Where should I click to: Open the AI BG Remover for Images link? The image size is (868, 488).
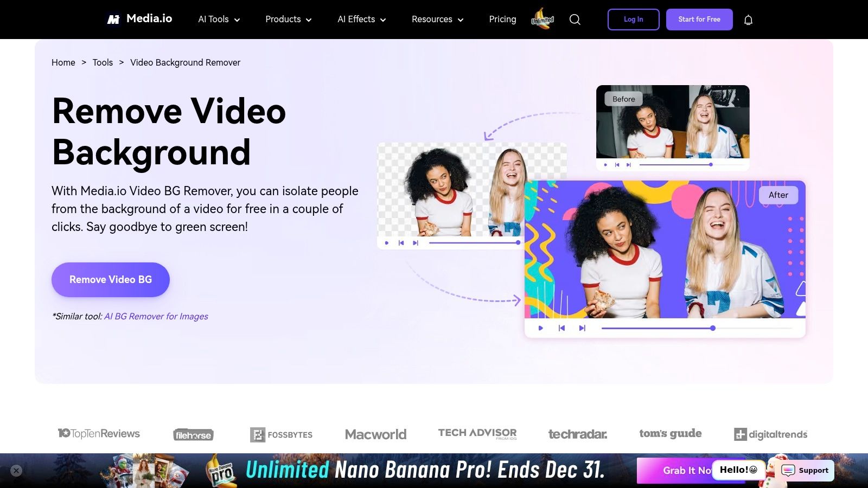[x=156, y=316]
